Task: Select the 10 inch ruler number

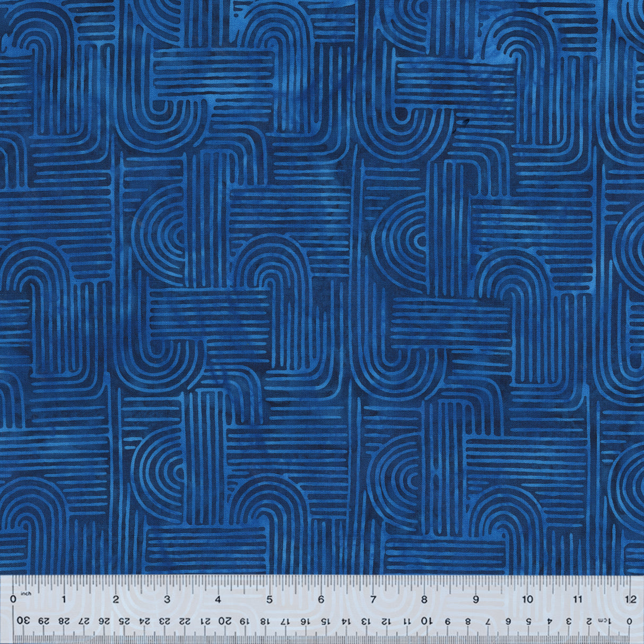Action: 527,599
